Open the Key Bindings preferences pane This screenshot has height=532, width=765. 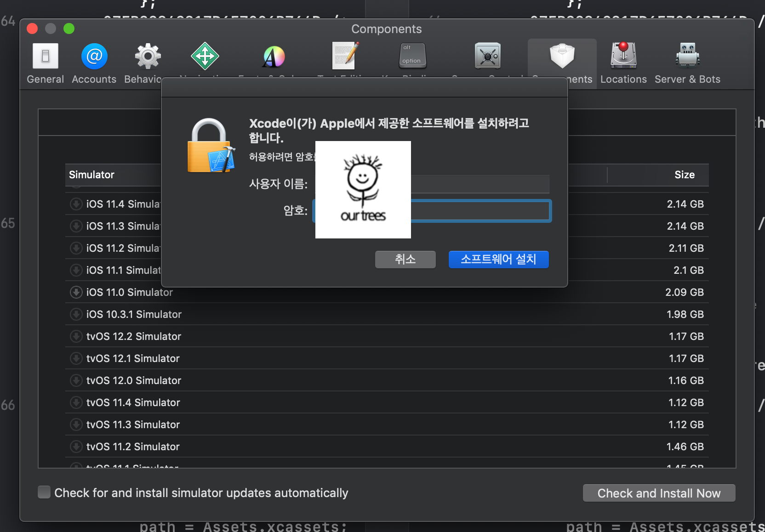click(x=412, y=56)
